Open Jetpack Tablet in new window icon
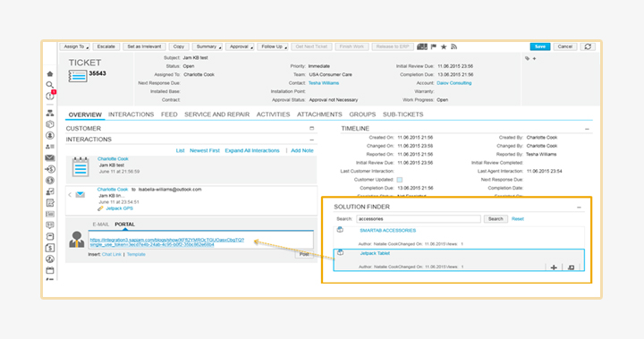Screen dimensions: 644x339 tap(571, 267)
